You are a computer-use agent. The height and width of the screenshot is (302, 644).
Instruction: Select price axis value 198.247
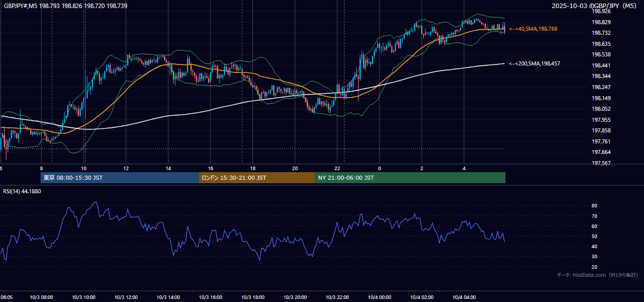(x=601, y=87)
